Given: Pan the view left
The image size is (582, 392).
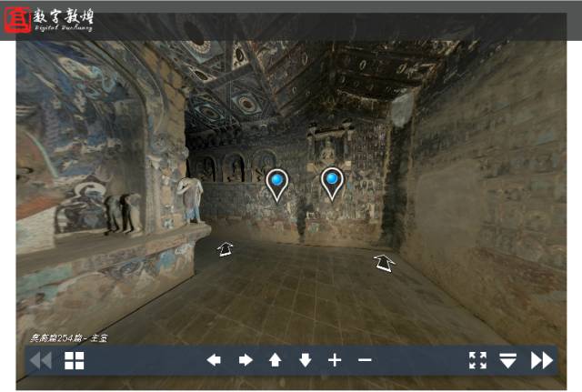Looking at the screenshot, I should (214, 360).
